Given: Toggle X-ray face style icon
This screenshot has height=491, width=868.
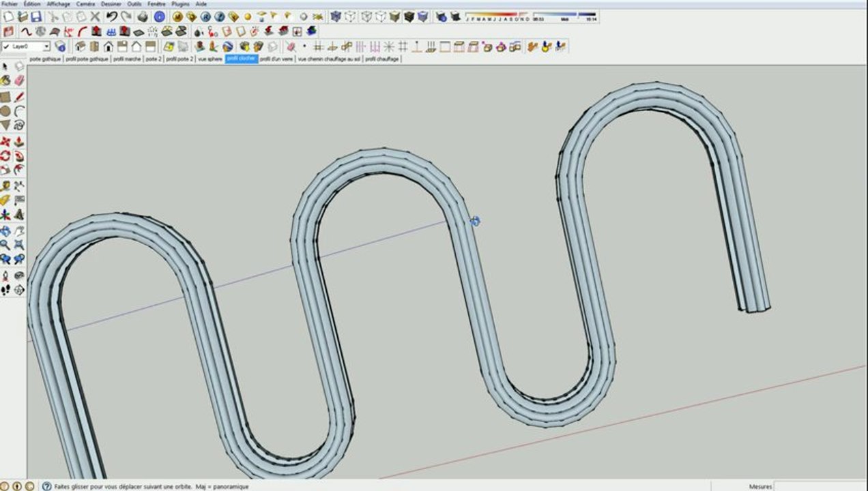Looking at the screenshot, I should pyautogui.click(x=336, y=16).
